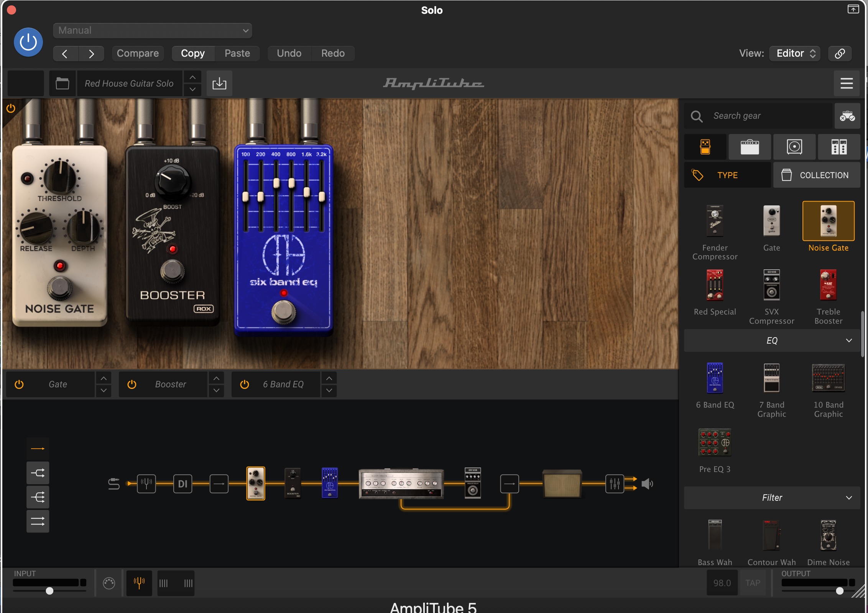Open the mixer block in signal chain
The width and height of the screenshot is (868, 613).
615,484
